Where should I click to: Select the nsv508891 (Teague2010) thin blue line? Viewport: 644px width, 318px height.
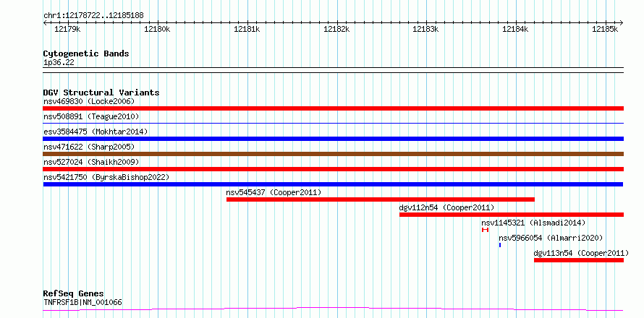coord(333,123)
